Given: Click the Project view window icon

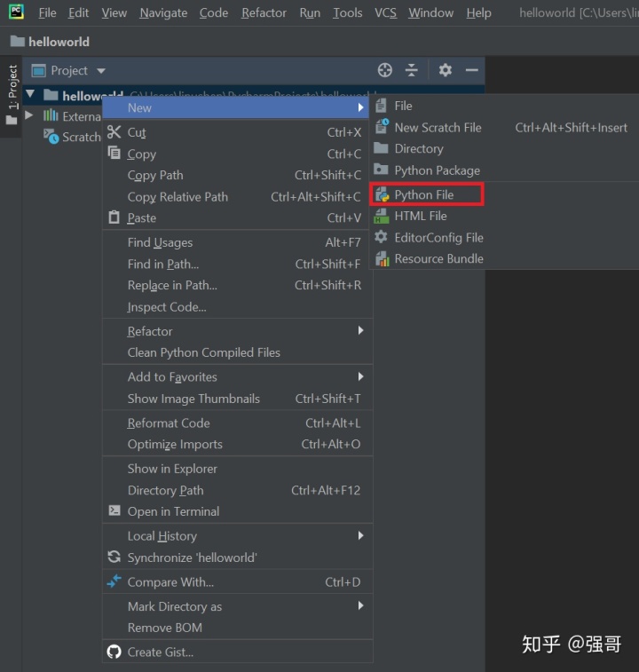Looking at the screenshot, I should pyautogui.click(x=38, y=70).
